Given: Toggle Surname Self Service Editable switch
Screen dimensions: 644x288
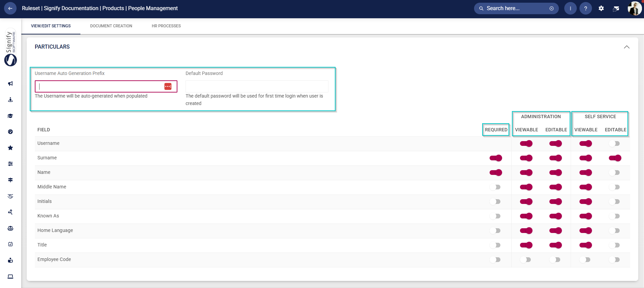Looking at the screenshot, I should pyautogui.click(x=615, y=158).
